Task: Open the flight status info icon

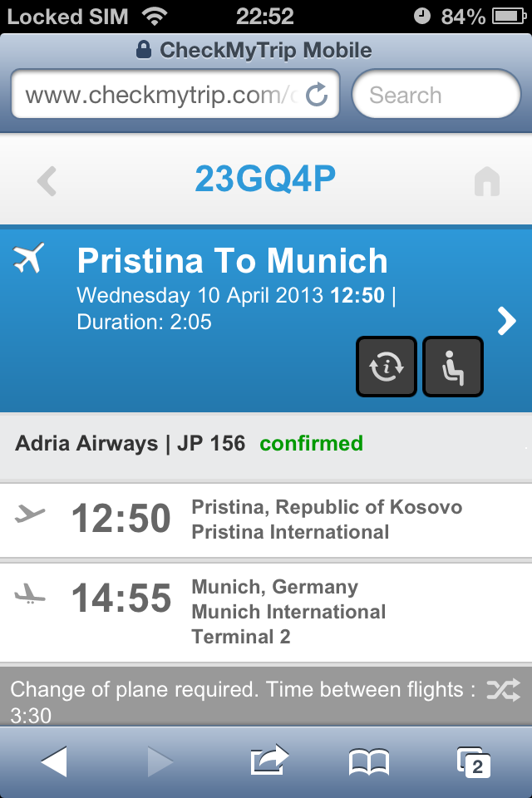Action: (x=387, y=367)
